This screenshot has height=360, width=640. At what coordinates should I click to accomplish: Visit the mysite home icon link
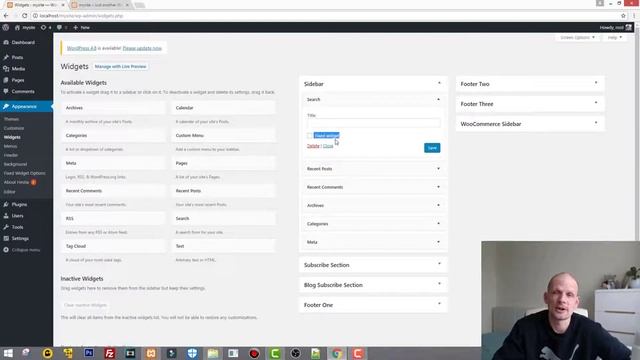25,27
